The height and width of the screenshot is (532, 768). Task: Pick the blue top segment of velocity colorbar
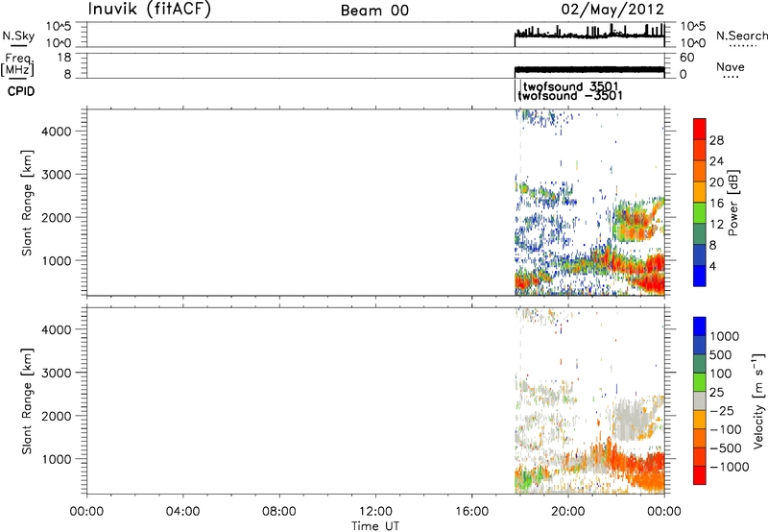pyautogui.click(x=700, y=326)
